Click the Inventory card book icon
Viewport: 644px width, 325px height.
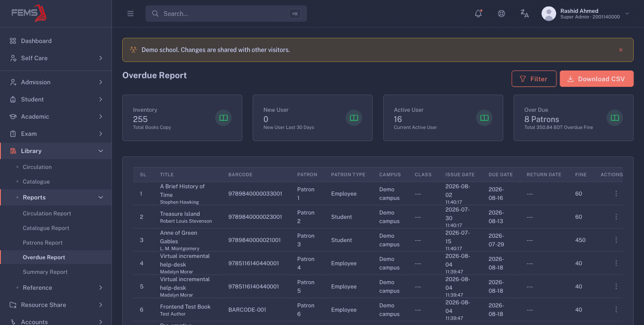pyautogui.click(x=223, y=118)
